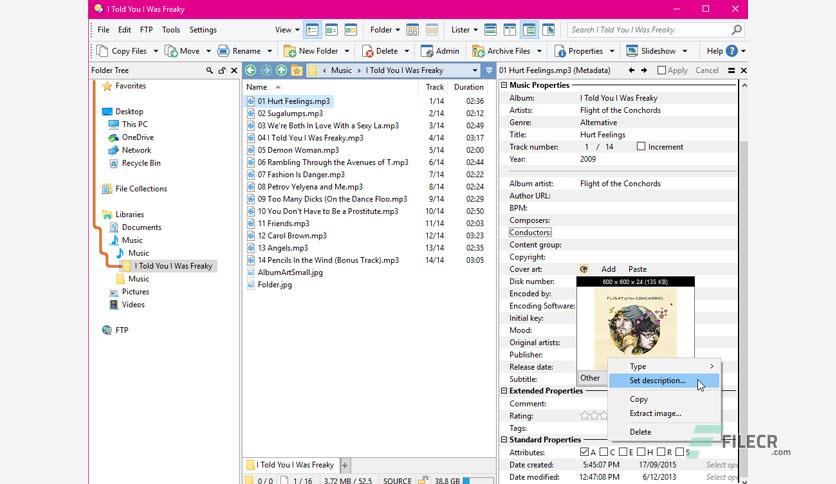Click the dual vertical Lister layout icon
Image resolution: width=836 pixels, height=484 pixels.
click(x=510, y=30)
